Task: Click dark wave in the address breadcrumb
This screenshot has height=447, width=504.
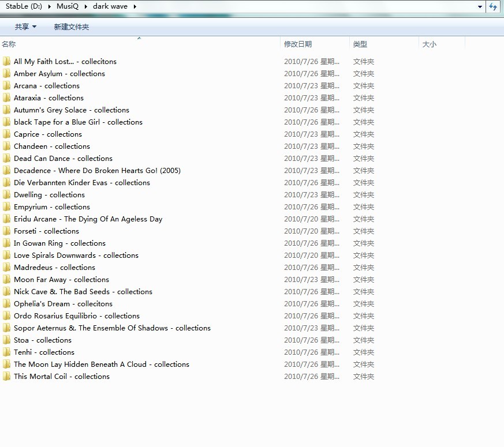Action: pos(110,6)
